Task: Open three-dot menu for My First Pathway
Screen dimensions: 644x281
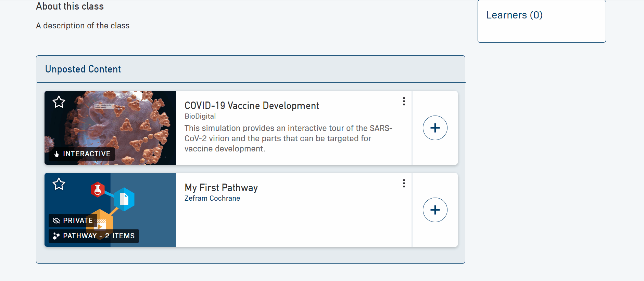Action: (x=404, y=183)
